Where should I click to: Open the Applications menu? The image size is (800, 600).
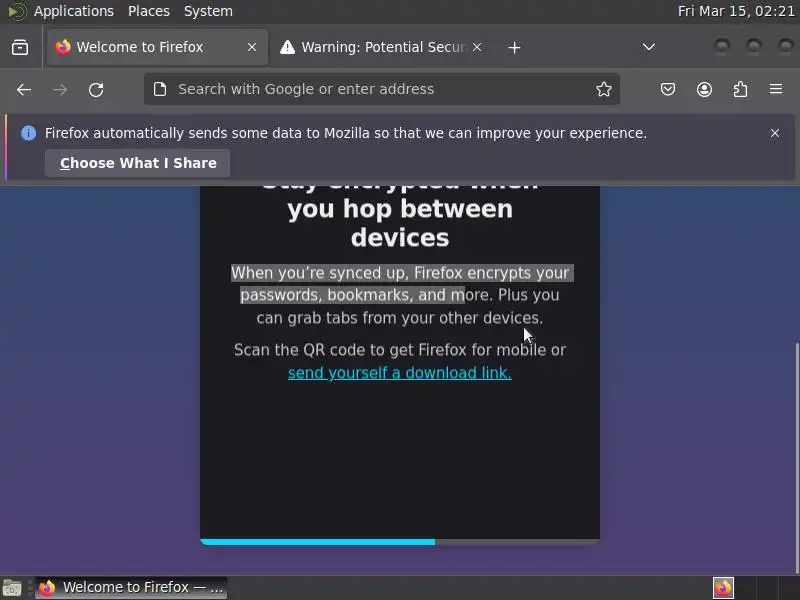[x=74, y=11]
